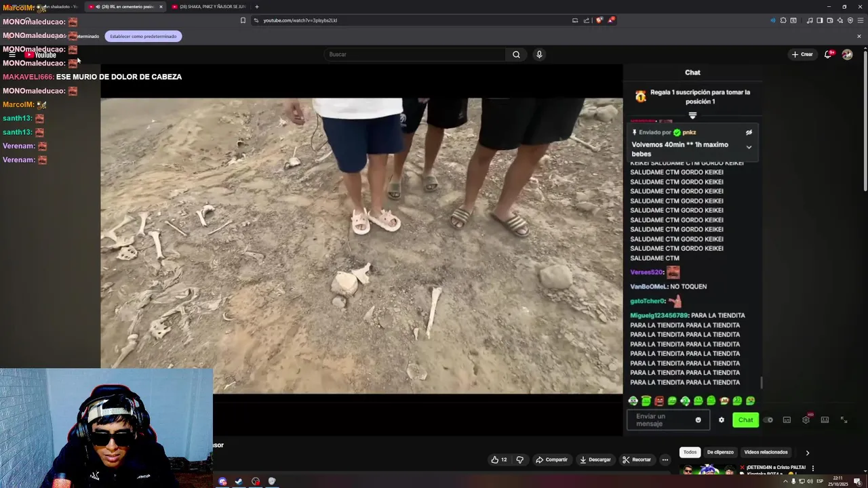Open the Brave Wallet icon
This screenshot has width=868, height=488.
click(830, 20)
